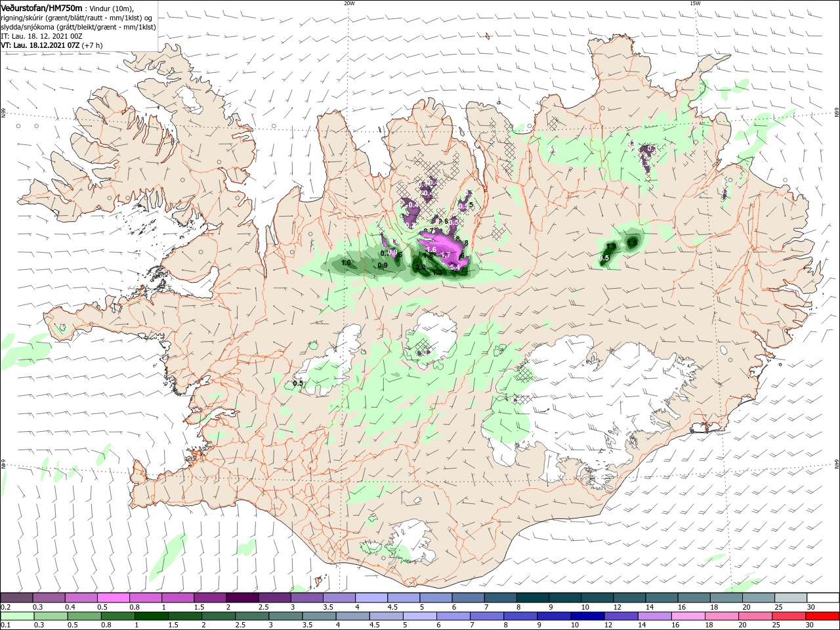Pick the light pink rain swatch labeled 16

click(688, 616)
